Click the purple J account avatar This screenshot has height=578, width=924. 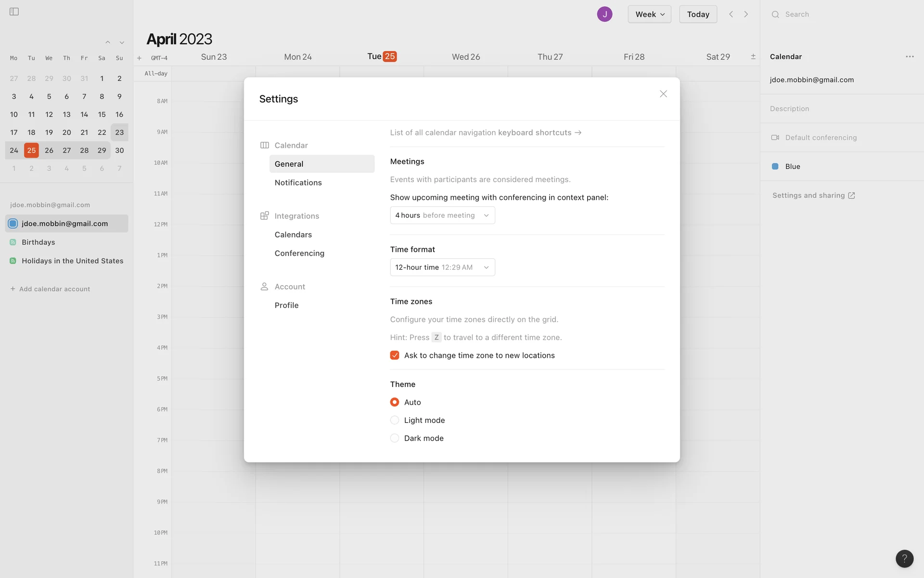click(x=604, y=14)
